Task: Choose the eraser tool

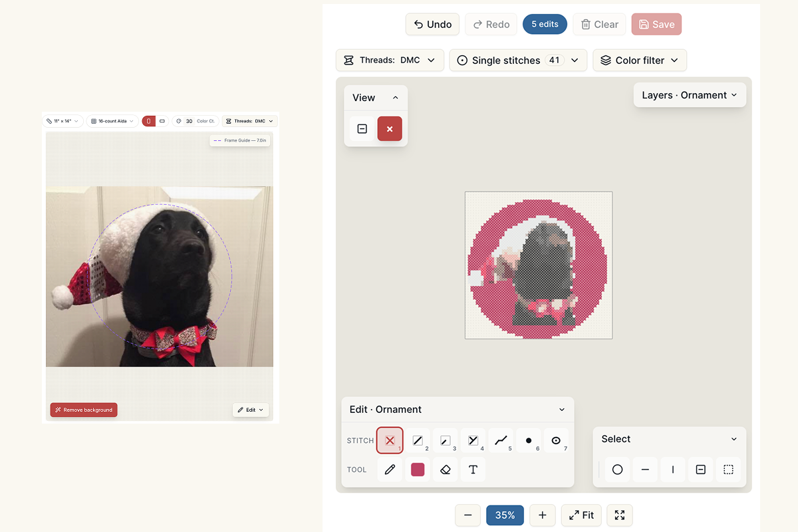Action: pyautogui.click(x=446, y=469)
